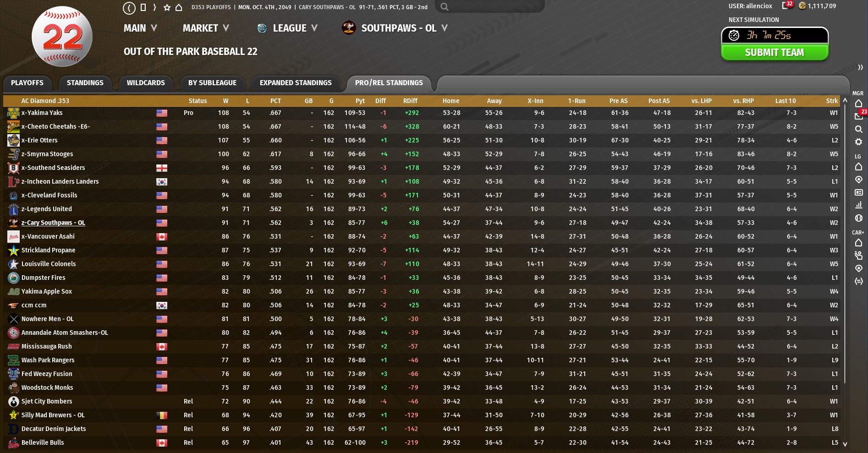Screen dimensions: 868x453
Task: Open the LG card-style icon in the sidebar
Action: [858, 192]
